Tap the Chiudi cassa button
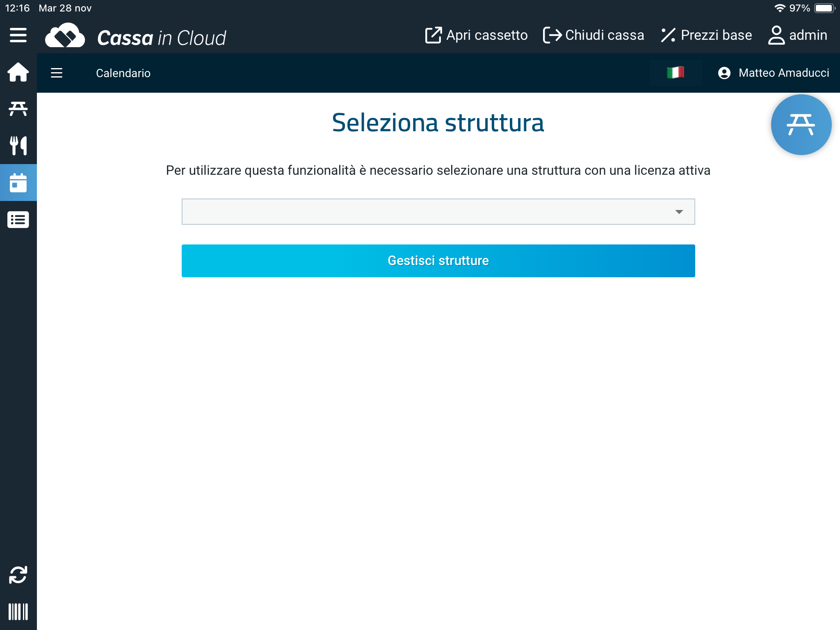 (593, 35)
